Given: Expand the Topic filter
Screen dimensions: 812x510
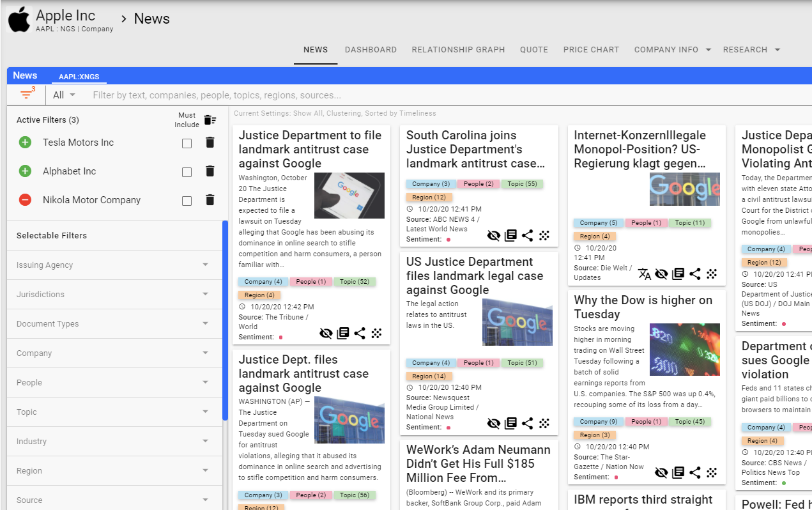Looking at the screenshot, I should [114, 412].
